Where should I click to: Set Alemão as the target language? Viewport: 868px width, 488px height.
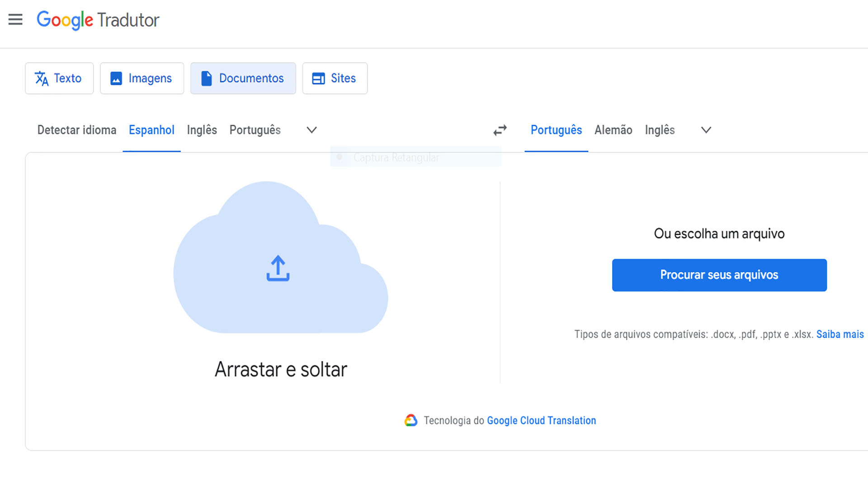613,130
